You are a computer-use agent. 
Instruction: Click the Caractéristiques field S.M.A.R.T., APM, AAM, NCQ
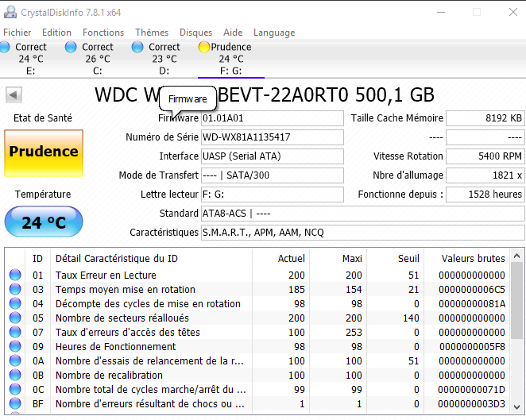[363, 233]
